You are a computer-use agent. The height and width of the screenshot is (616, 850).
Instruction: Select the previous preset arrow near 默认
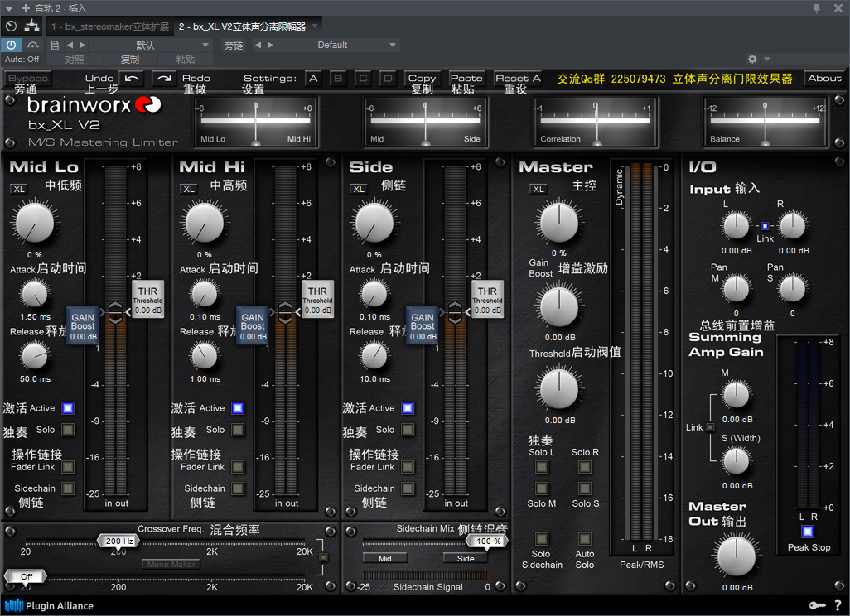[x=70, y=45]
